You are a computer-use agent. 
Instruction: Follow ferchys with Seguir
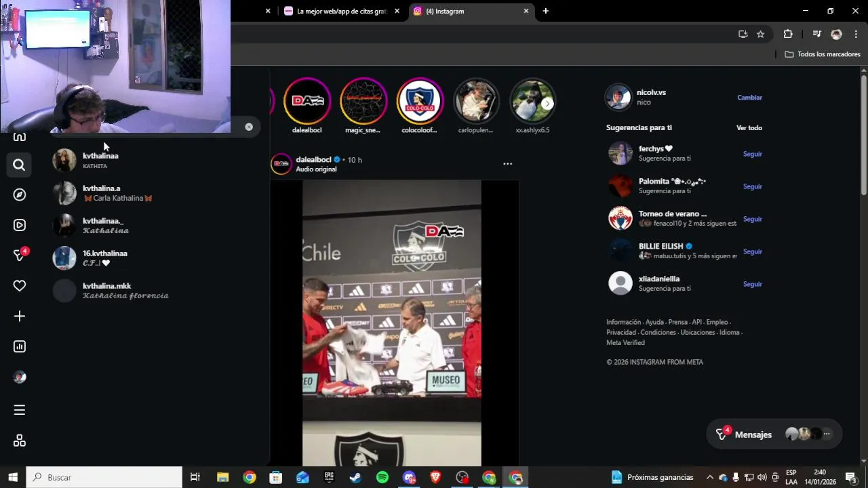(753, 154)
